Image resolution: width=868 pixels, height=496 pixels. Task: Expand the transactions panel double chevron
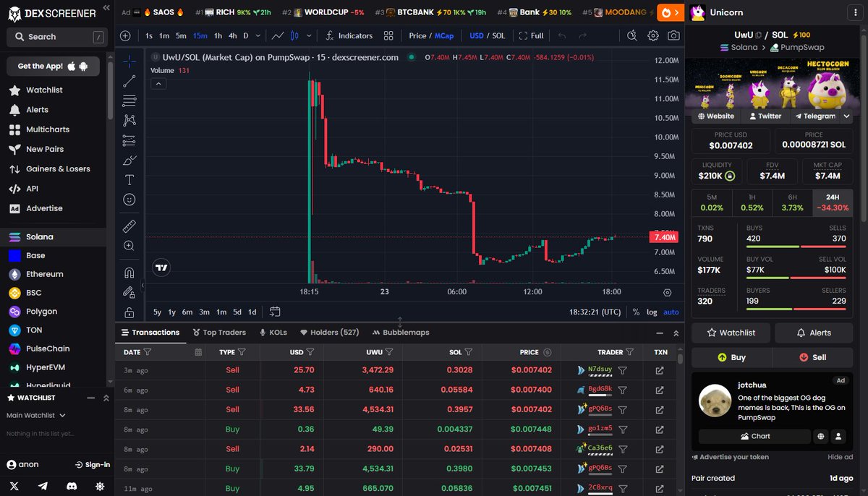(676, 333)
